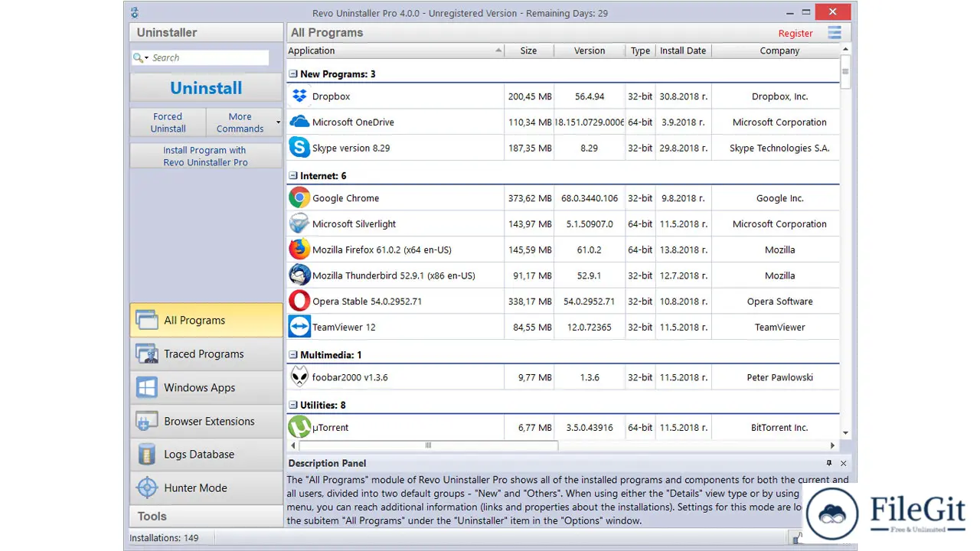Collapse the Internet group

(292, 176)
